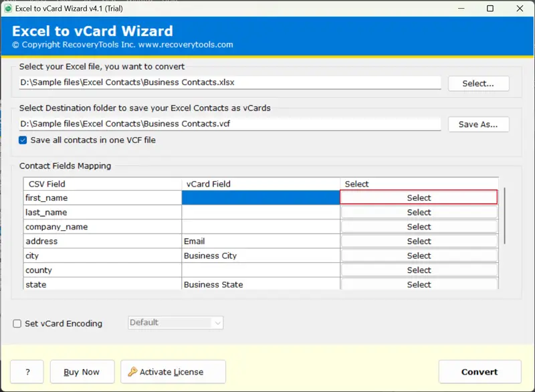This screenshot has height=392, width=535.
Task: Close the Excel to vCard Wizard window
Action: point(521,9)
